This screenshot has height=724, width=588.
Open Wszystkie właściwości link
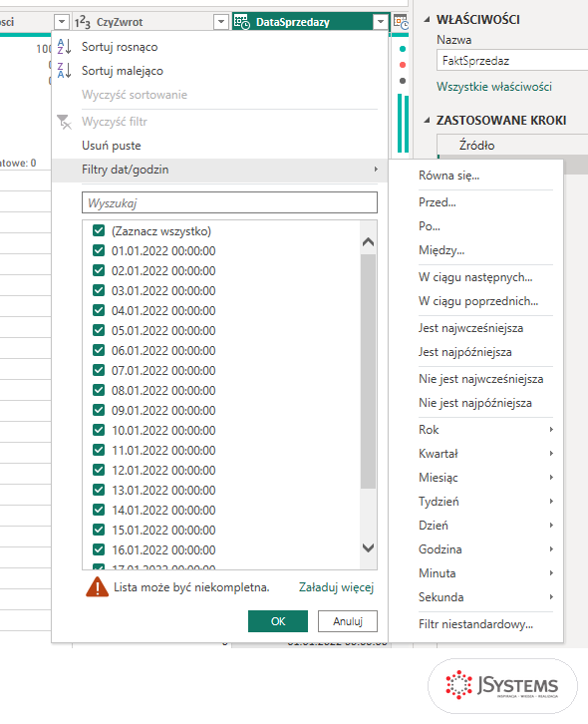click(x=494, y=87)
